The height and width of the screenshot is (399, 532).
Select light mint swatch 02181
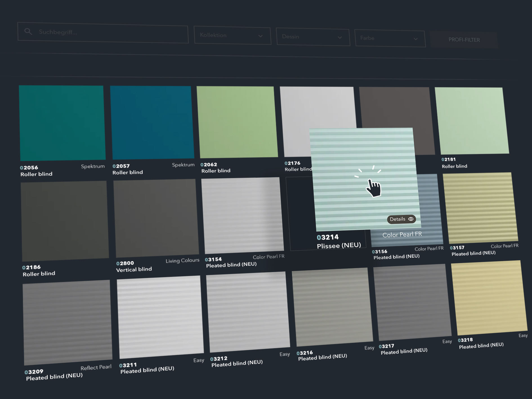471,121
